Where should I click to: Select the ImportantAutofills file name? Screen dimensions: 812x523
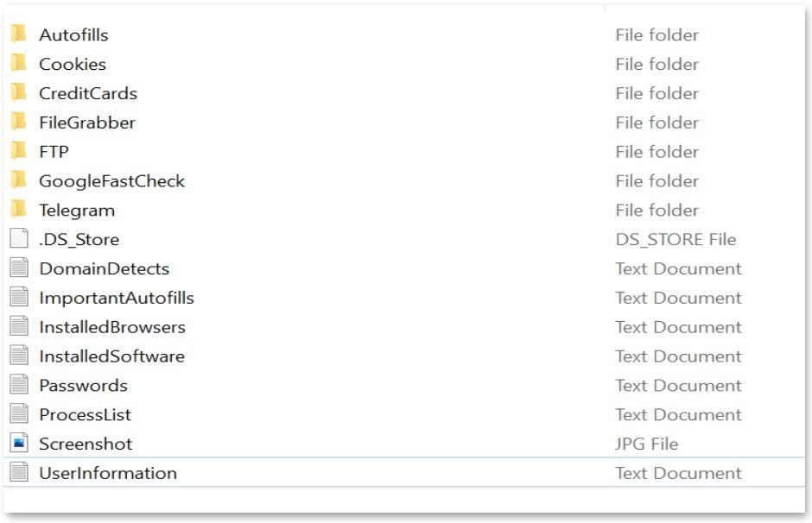click(x=116, y=298)
